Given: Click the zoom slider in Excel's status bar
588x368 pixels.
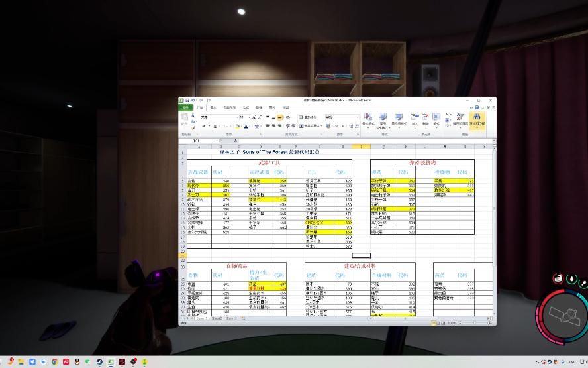Looking at the screenshot, I should point(474,322).
